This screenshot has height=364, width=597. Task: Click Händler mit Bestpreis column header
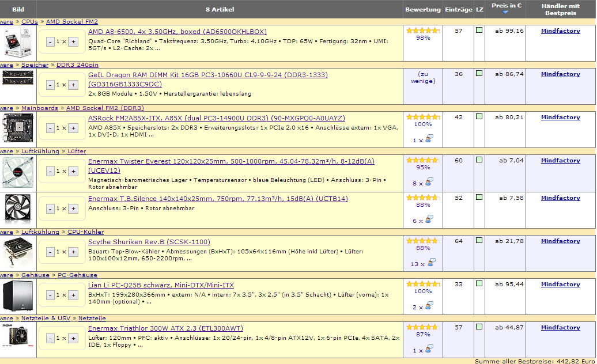[x=561, y=10]
